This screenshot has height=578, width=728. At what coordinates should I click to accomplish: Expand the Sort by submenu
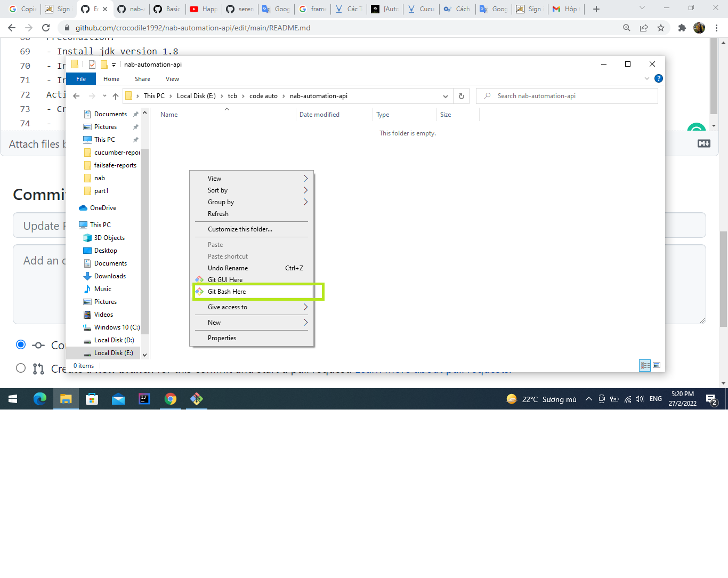pyautogui.click(x=252, y=190)
